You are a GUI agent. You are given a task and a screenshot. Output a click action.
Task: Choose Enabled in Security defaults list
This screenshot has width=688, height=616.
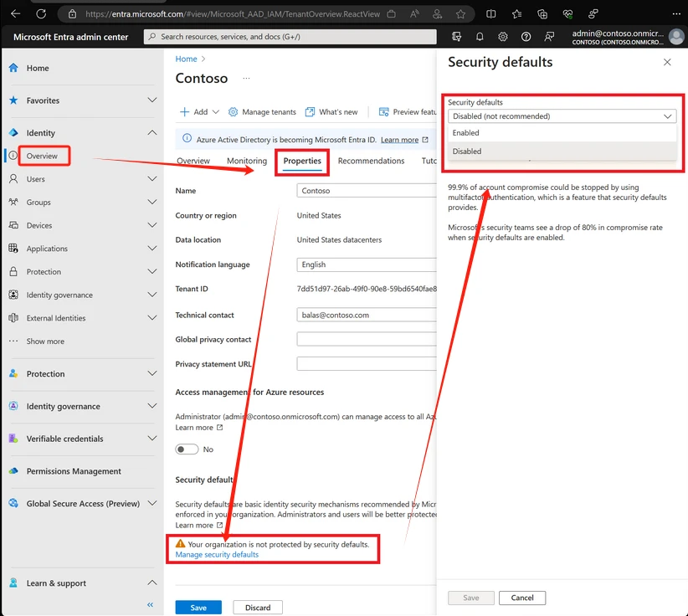pyautogui.click(x=562, y=133)
